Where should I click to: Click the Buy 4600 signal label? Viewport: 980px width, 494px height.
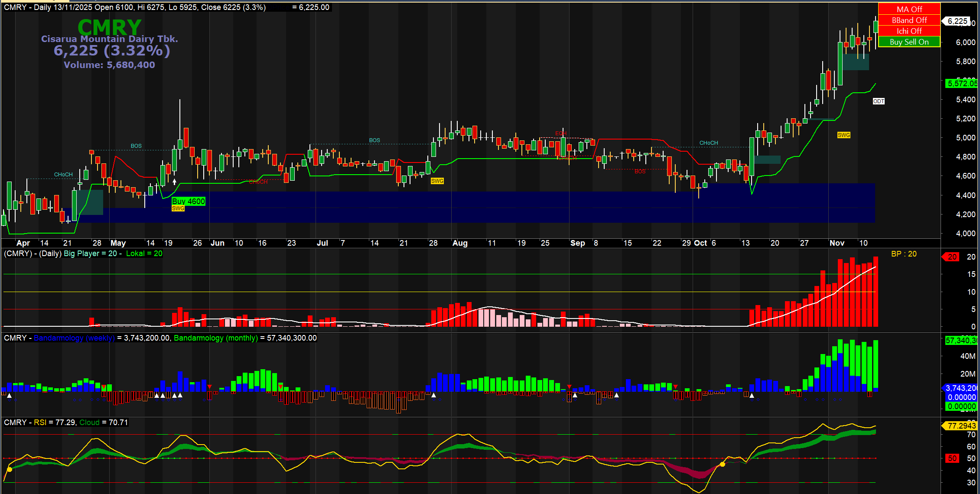(x=189, y=201)
